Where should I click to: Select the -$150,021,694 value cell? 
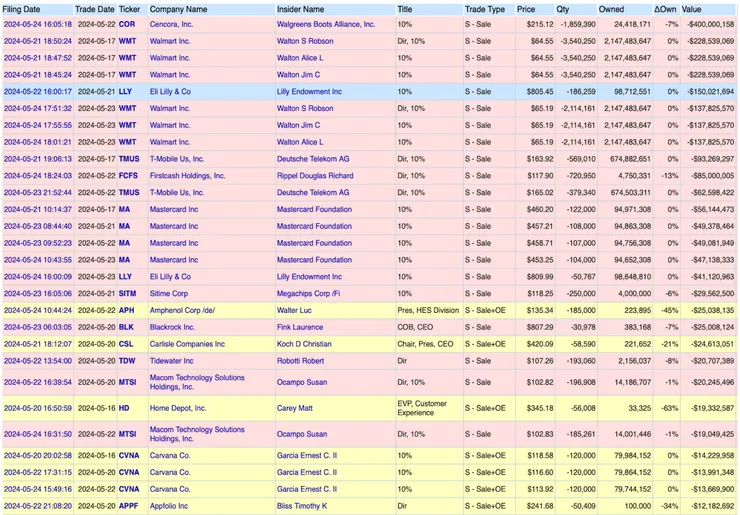point(711,92)
